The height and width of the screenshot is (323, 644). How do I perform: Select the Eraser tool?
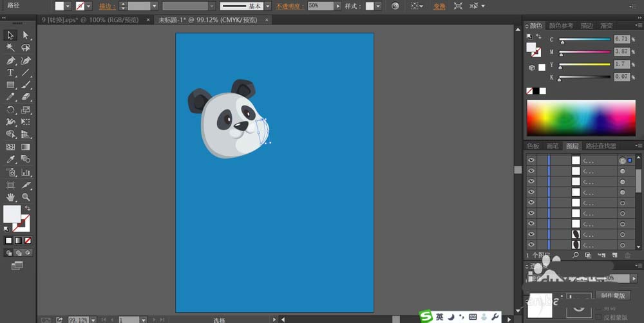click(26, 97)
